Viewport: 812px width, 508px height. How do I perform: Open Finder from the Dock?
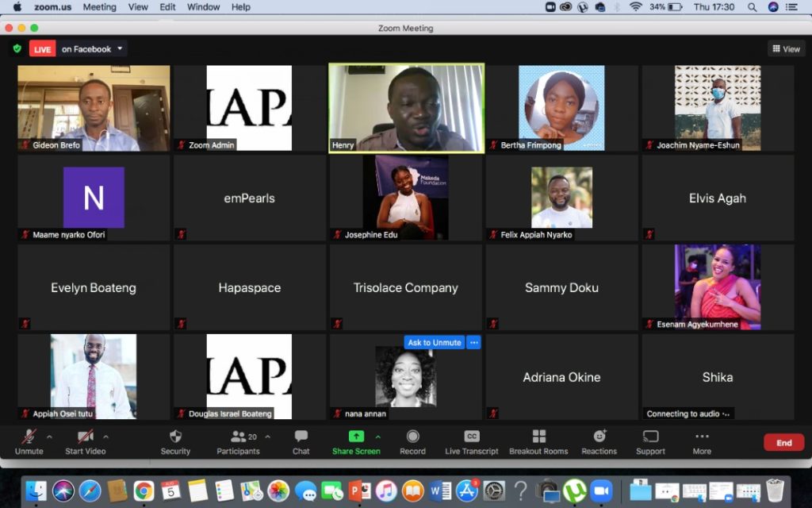(x=36, y=491)
